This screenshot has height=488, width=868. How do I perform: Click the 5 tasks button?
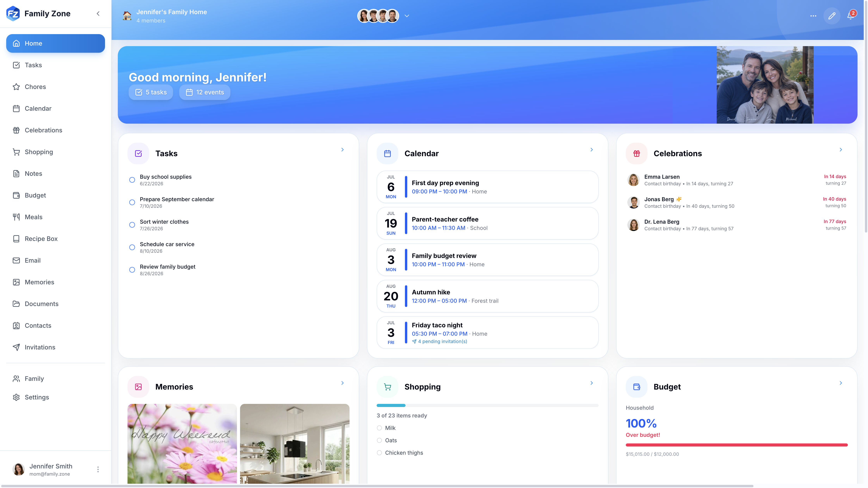151,92
